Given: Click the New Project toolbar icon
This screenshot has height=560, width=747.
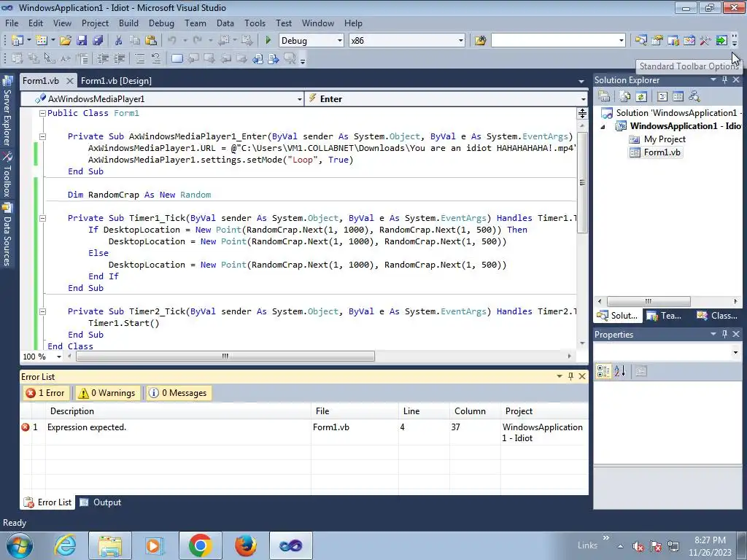Looking at the screenshot, I should [18, 41].
